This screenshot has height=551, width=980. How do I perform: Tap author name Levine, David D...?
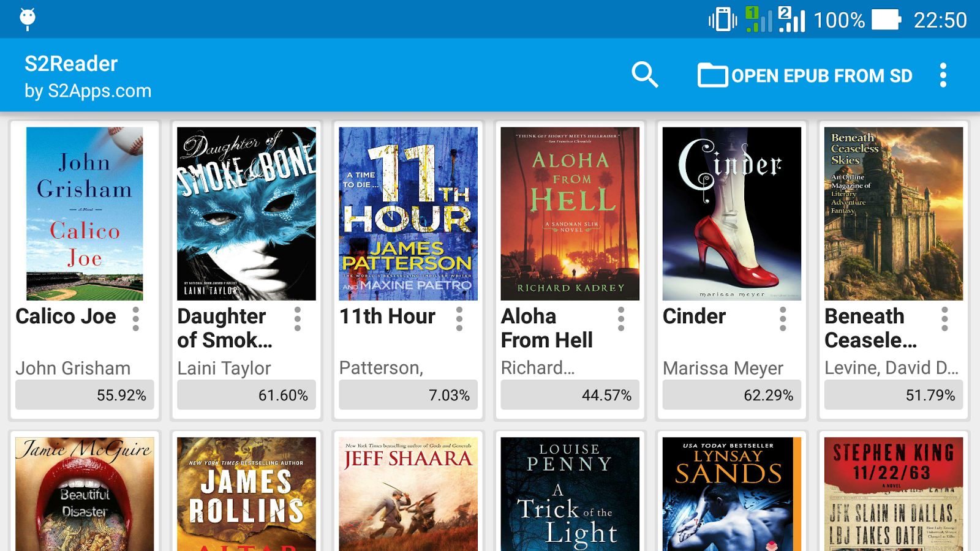tap(892, 368)
